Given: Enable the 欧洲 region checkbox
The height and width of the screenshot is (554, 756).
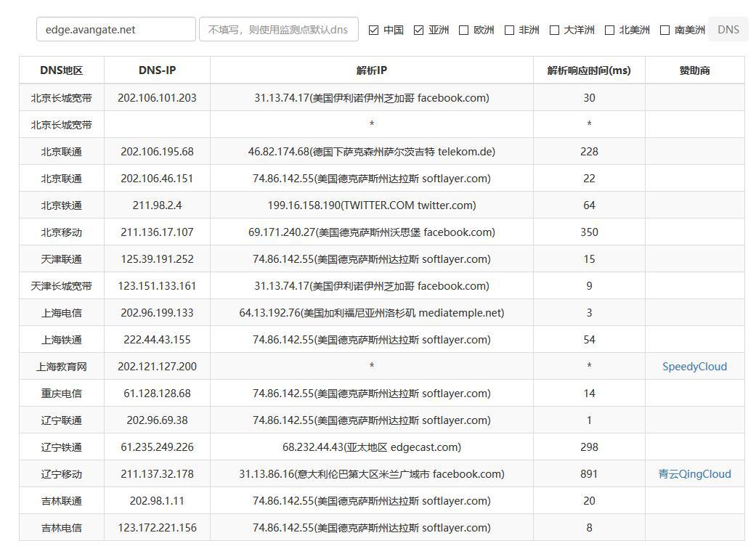Looking at the screenshot, I should coord(463,30).
